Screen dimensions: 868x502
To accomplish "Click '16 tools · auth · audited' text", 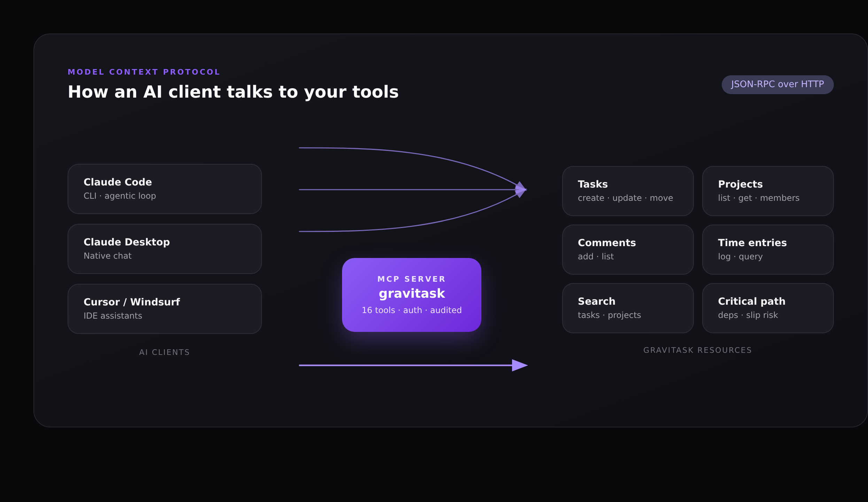I will [x=412, y=310].
